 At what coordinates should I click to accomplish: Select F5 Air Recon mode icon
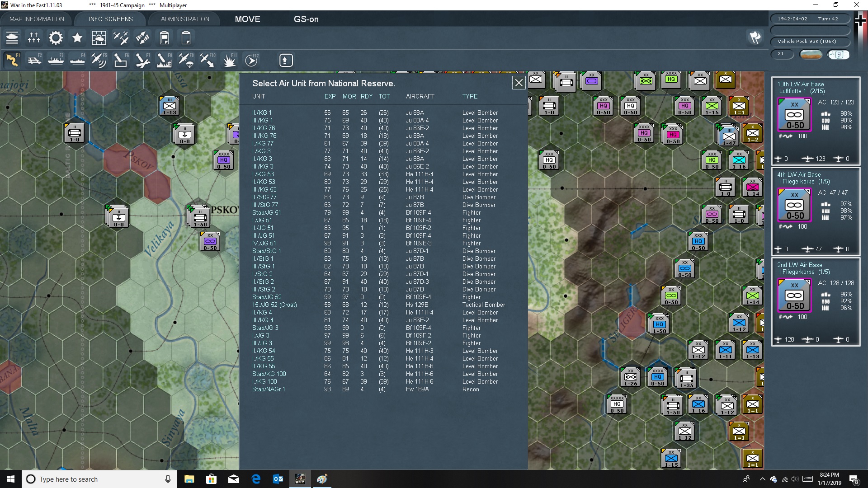coord(99,60)
